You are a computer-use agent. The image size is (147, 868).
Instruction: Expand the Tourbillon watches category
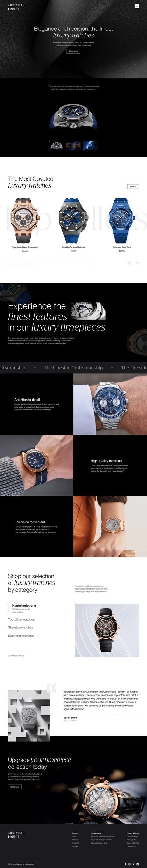21,619
